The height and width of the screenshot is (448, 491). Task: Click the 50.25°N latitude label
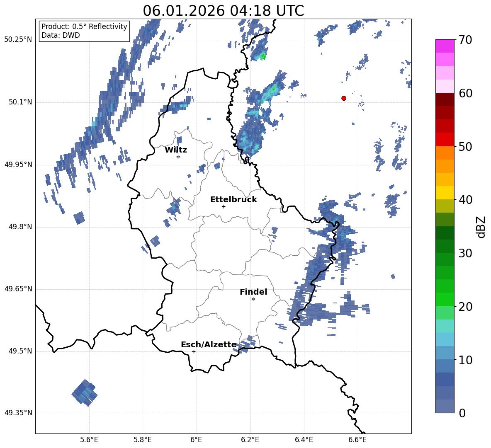click(x=18, y=40)
